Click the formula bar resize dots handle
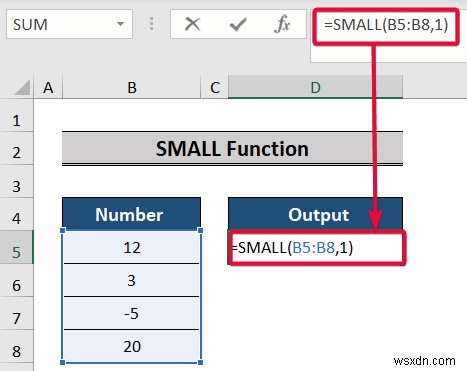This screenshot has height=371, width=467. [151, 24]
